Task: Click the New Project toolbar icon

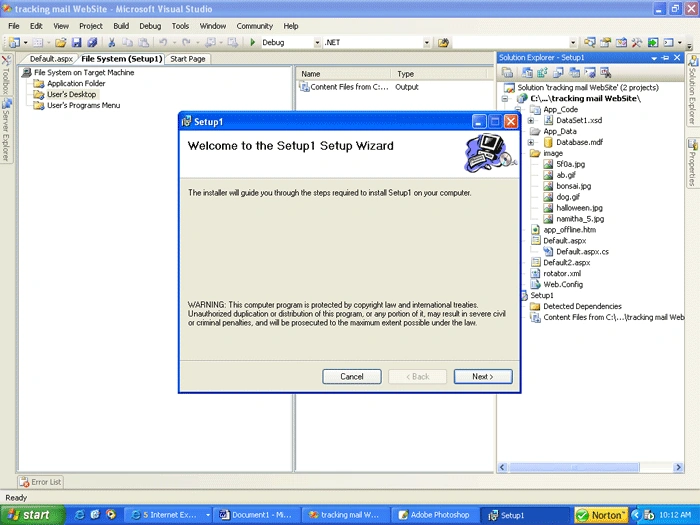Action: point(14,42)
